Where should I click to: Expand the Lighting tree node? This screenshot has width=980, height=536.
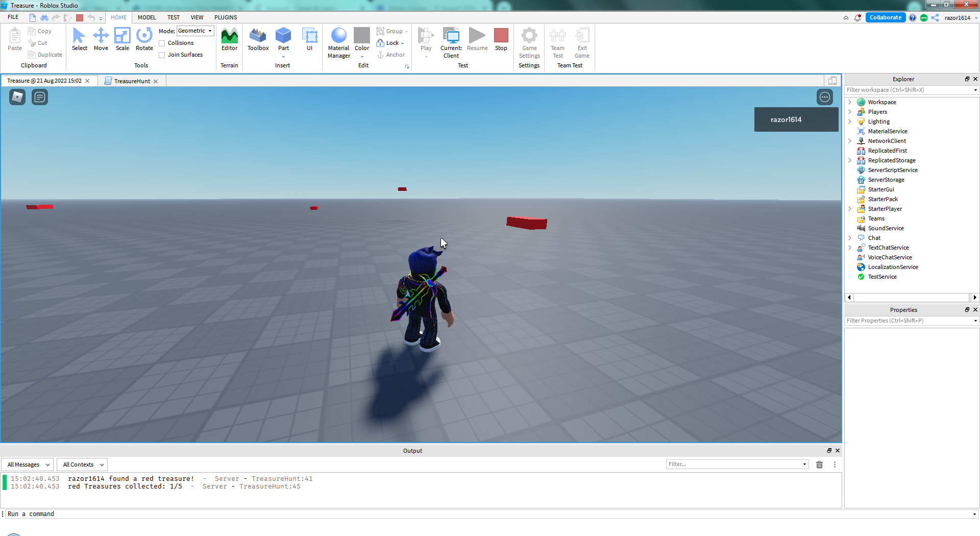[x=850, y=121]
